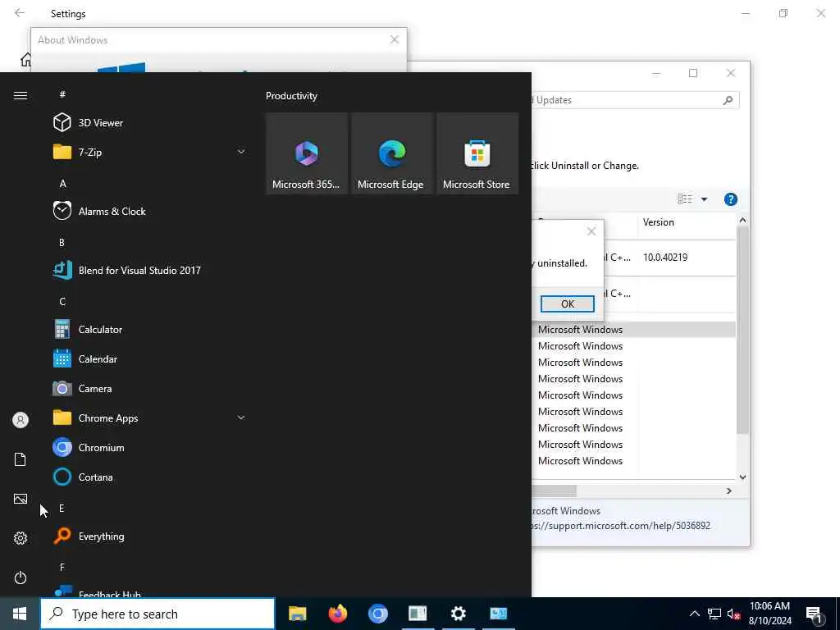Open Chromium from the taskbar

click(377, 614)
